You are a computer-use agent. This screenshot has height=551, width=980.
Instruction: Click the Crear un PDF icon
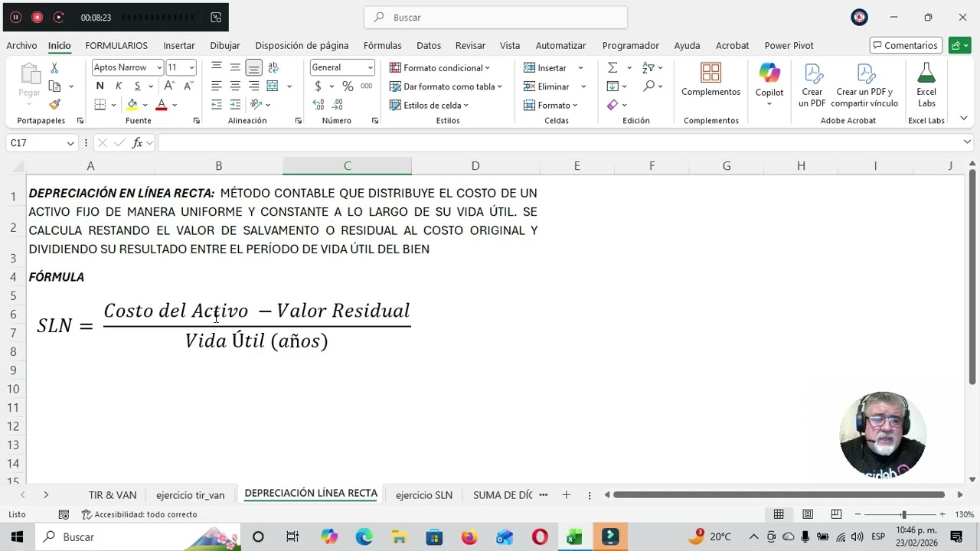coord(812,73)
